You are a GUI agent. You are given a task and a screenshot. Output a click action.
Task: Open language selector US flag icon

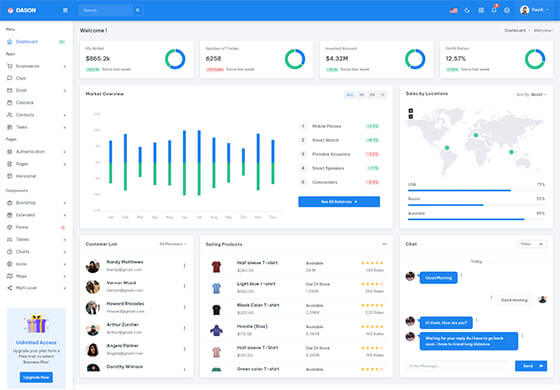click(454, 10)
